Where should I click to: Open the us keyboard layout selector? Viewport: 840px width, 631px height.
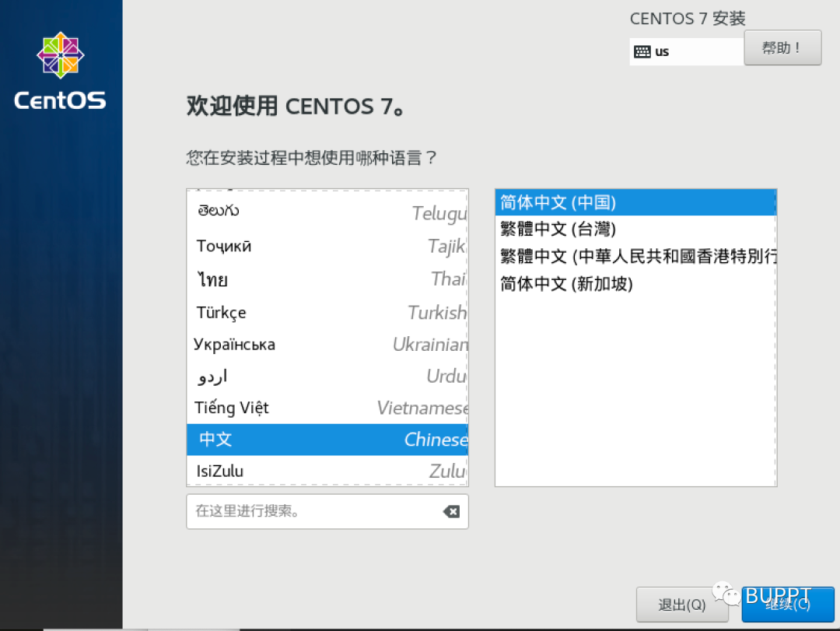point(685,51)
